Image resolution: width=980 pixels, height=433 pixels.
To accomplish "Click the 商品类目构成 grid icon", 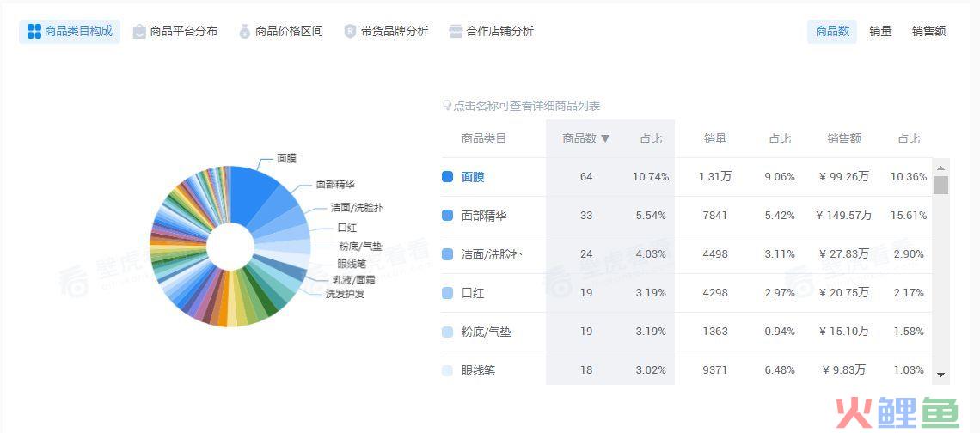I will tap(34, 31).
